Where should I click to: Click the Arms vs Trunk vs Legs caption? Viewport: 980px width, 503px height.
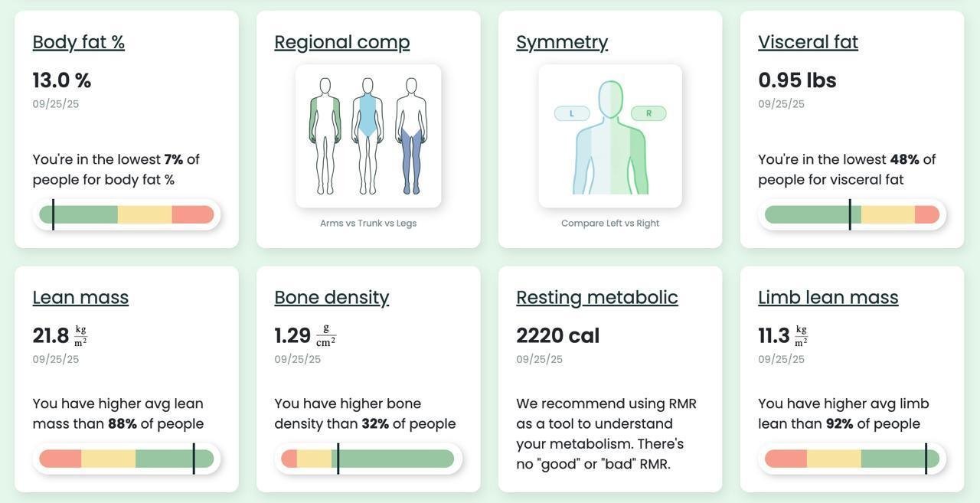pos(368,224)
